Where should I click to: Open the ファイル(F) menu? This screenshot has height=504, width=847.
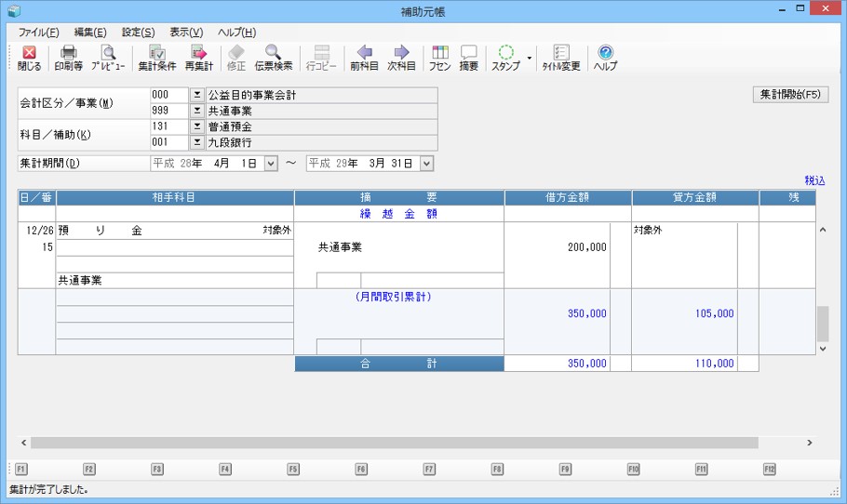coord(38,32)
